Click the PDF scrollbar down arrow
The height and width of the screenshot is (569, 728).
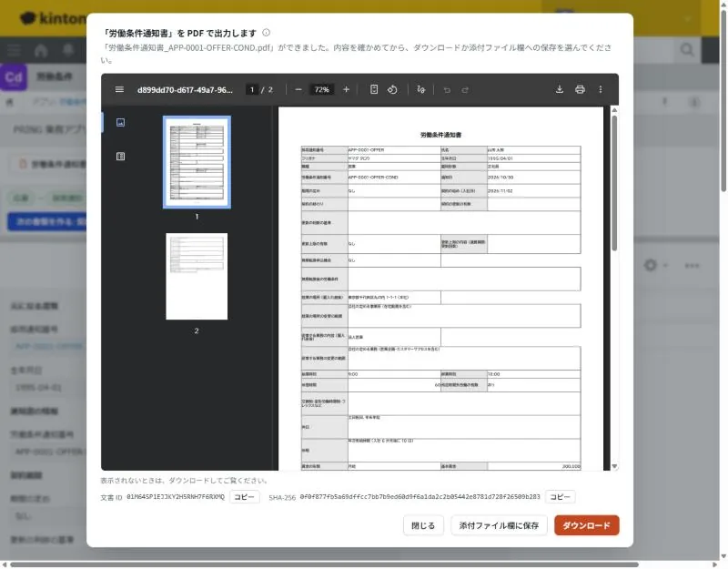(614, 466)
